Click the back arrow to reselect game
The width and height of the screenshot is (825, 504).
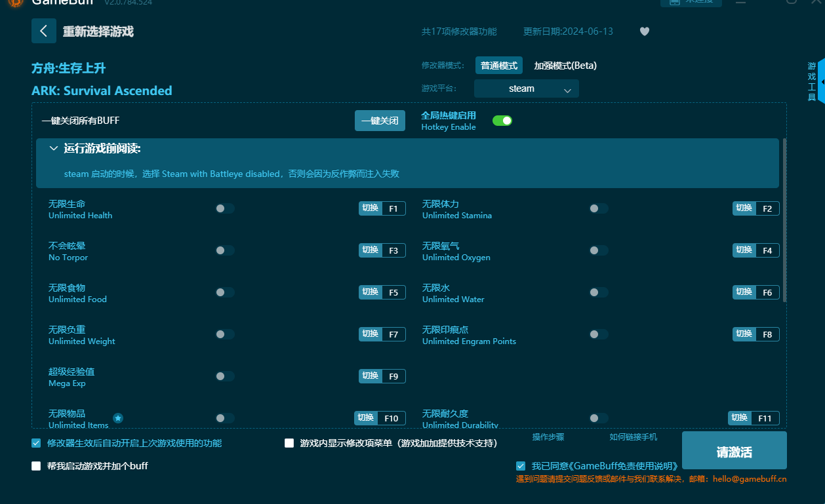click(x=44, y=31)
